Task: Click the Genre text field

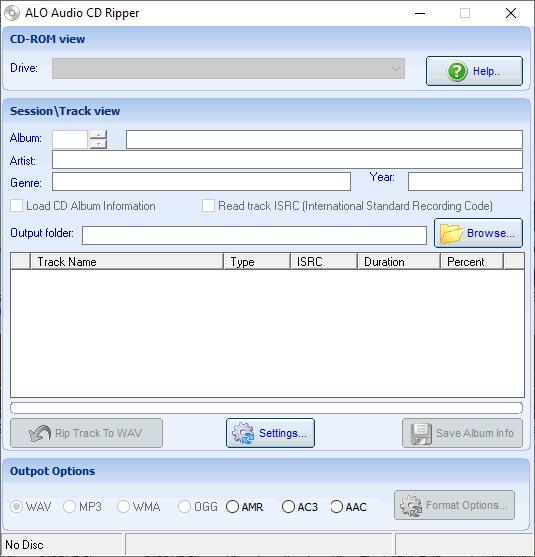Action: (x=201, y=182)
